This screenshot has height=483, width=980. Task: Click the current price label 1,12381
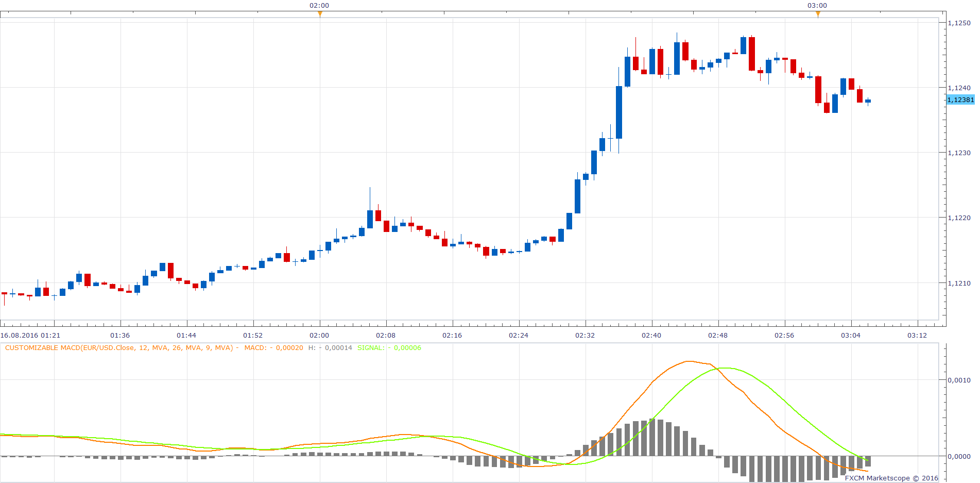click(961, 100)
